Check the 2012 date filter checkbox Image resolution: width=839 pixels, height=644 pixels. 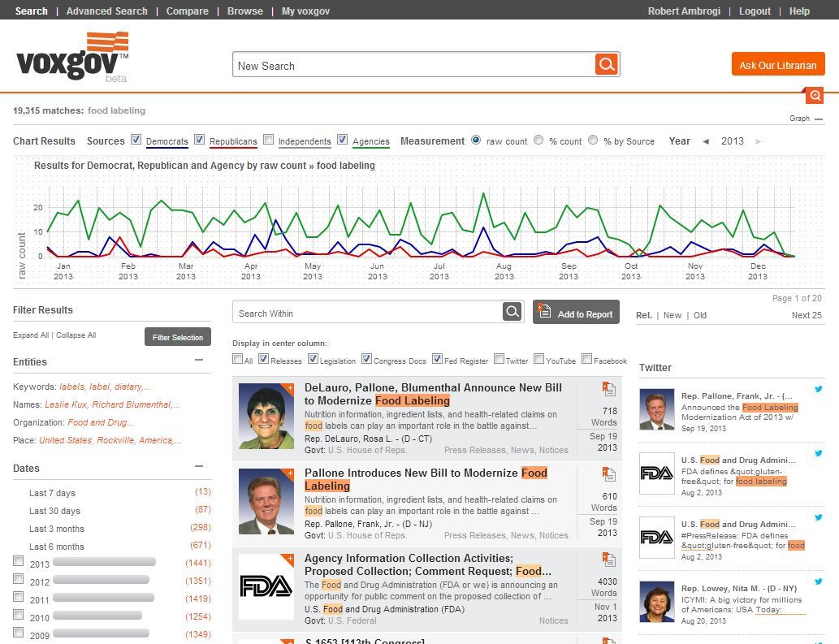click(x=18, y=579)
